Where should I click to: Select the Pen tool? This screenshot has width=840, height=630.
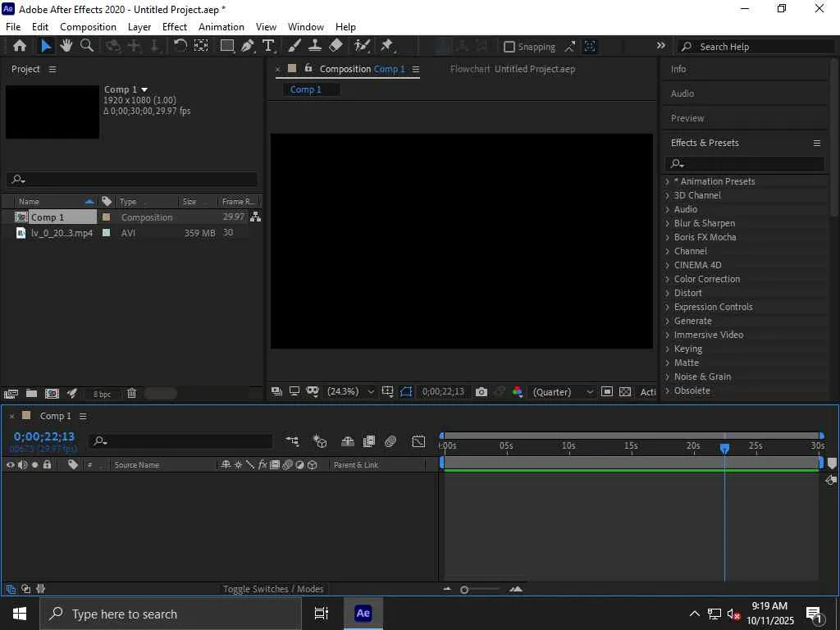(248, 46)
